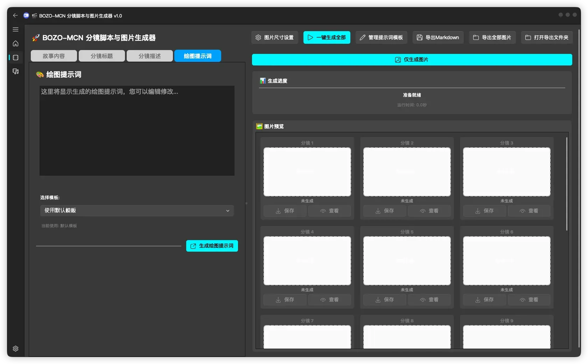Click the 分镜 3 image preview thumbnail

[x=507, y=172]
